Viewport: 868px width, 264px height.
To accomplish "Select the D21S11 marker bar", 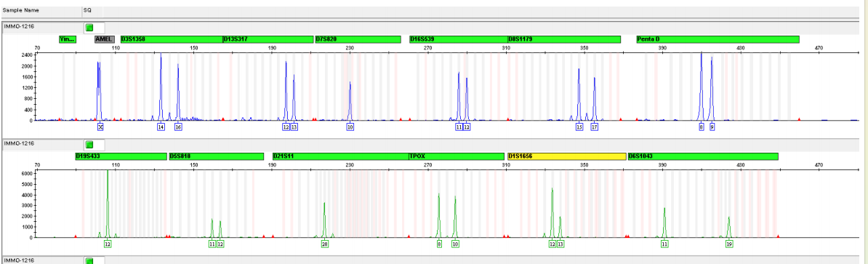I will point(340,156).
